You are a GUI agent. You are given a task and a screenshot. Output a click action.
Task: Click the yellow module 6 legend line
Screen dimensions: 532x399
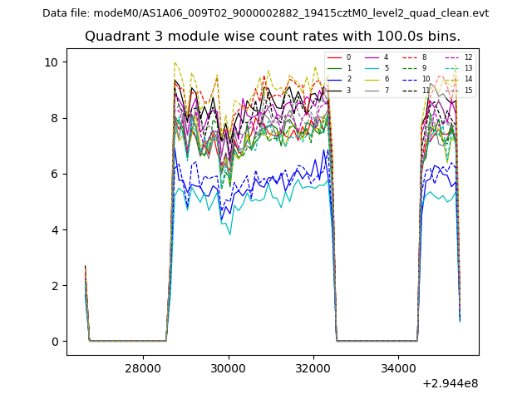coord(371,79)
